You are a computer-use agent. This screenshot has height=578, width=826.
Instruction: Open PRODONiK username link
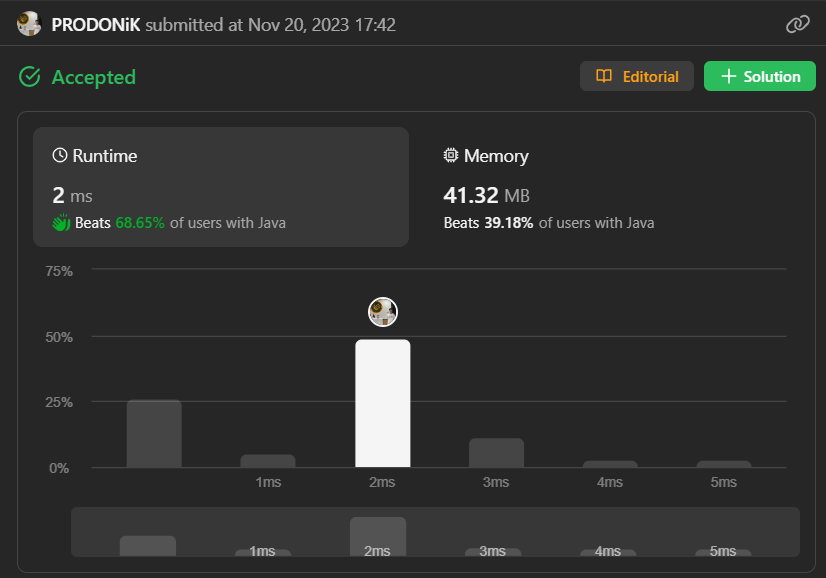[96, 25]
